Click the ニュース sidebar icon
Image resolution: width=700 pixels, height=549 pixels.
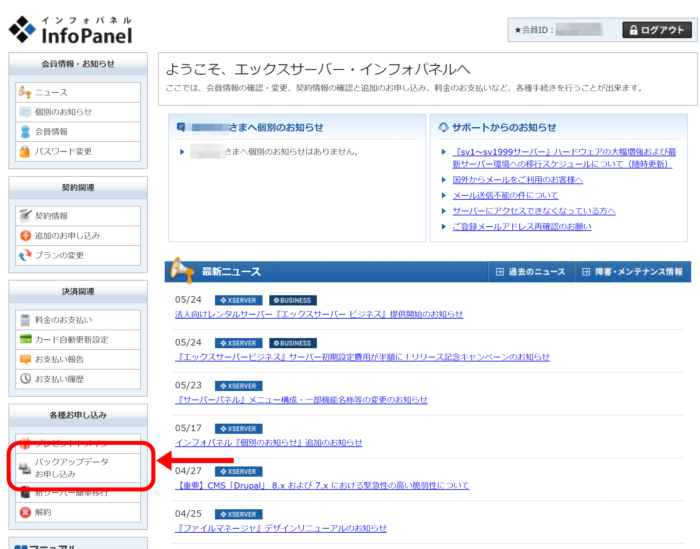(x=26, y=92)
